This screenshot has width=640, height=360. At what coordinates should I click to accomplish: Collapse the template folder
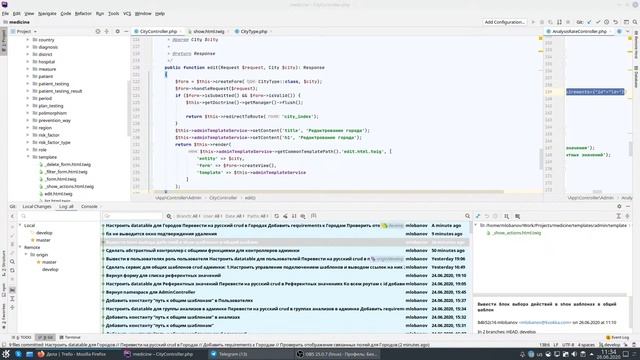point(28,157)
